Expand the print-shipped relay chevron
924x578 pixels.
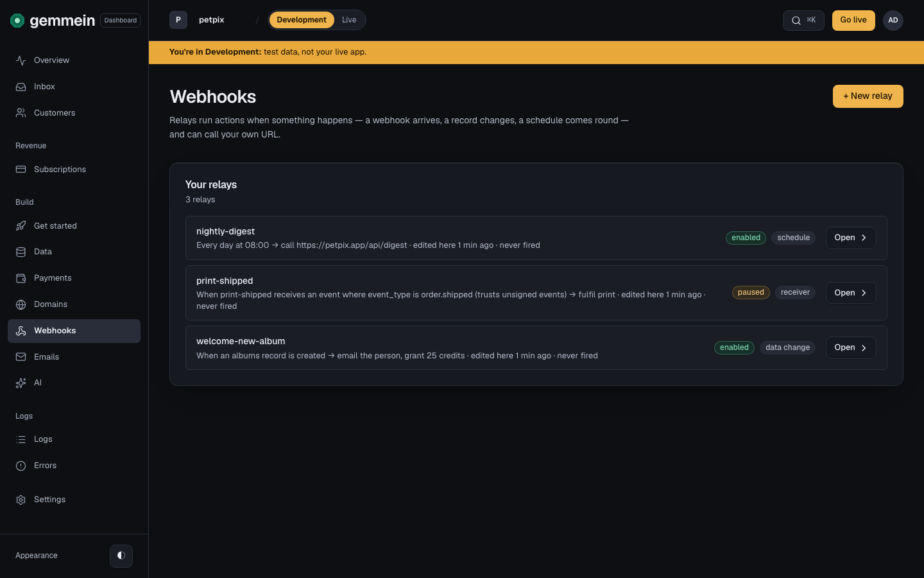point(864,293)
